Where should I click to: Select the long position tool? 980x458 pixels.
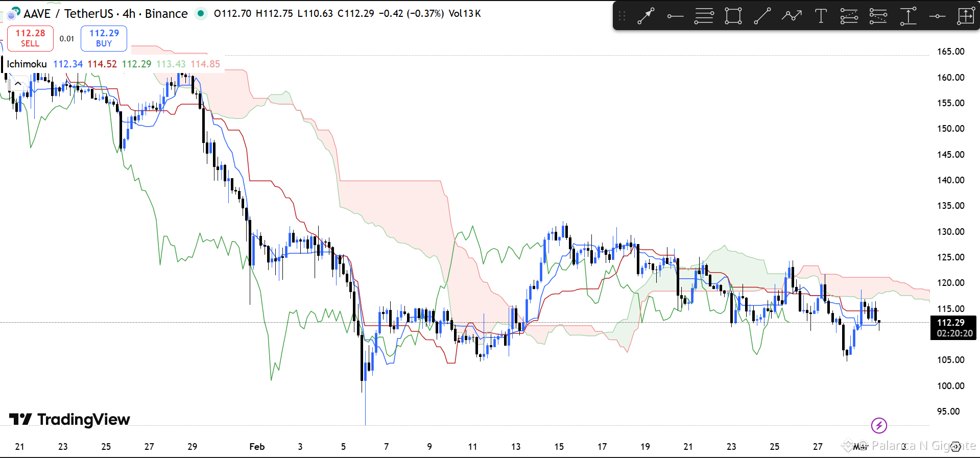(x=849, y=16)
